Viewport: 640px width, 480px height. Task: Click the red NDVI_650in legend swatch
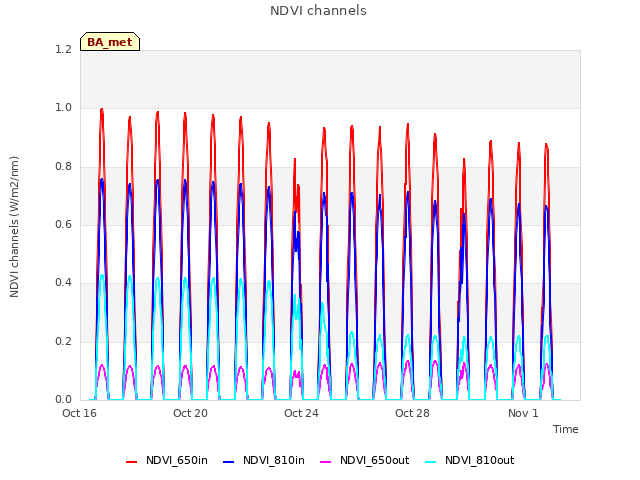(x=131, y=462)
